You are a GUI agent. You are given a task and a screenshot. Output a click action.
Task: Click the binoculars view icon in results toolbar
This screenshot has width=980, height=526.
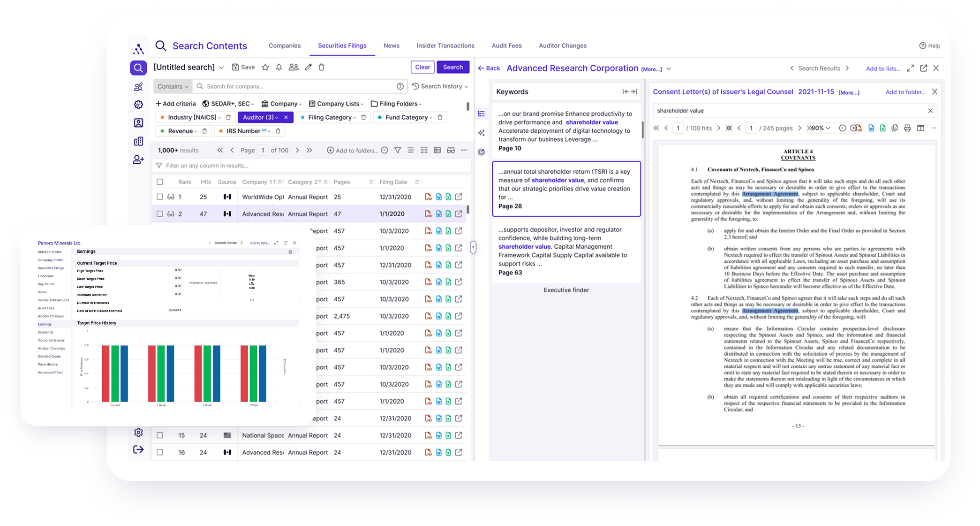coord(451,150)
